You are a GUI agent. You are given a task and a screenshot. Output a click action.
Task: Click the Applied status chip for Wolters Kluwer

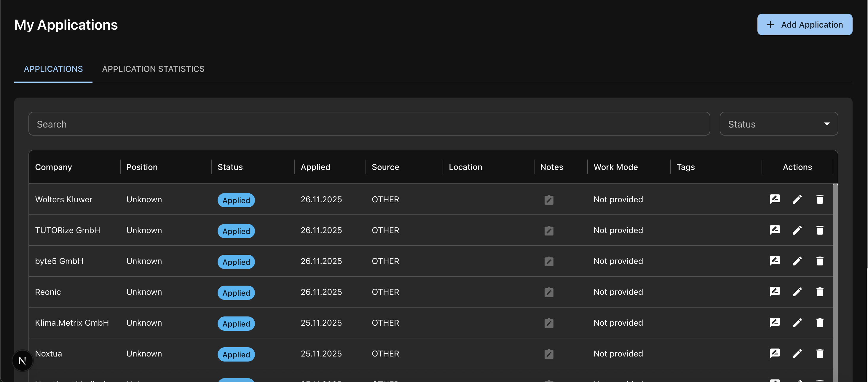(236, 200)
